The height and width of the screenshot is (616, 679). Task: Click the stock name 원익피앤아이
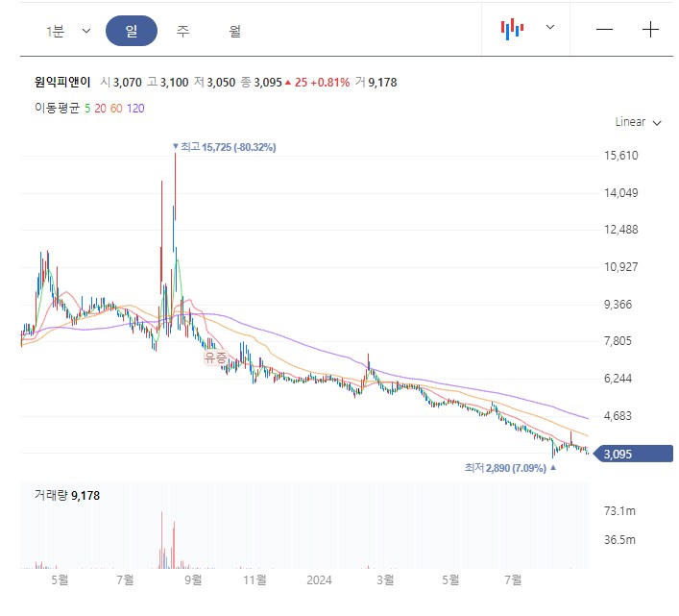tap(62, 82)
